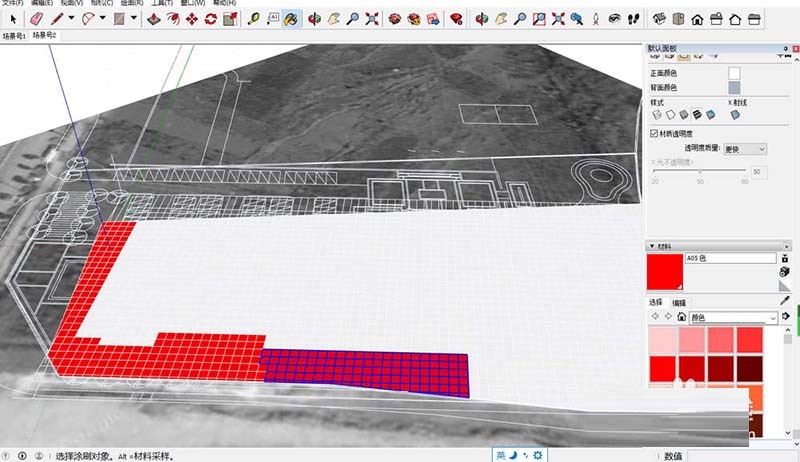Screen dimensions: 800x462
Task: Expand the Arc tool dropdown arrow
Action: tap(103, 18)
